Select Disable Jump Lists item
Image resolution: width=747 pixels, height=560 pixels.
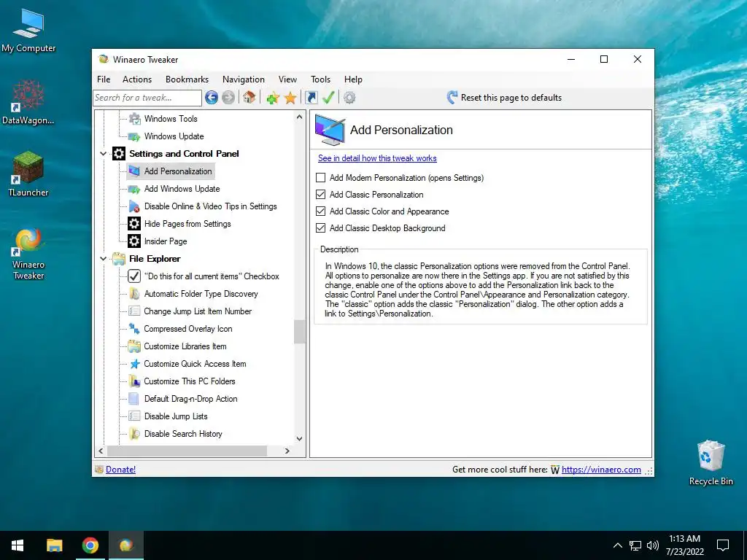[176, 416]
